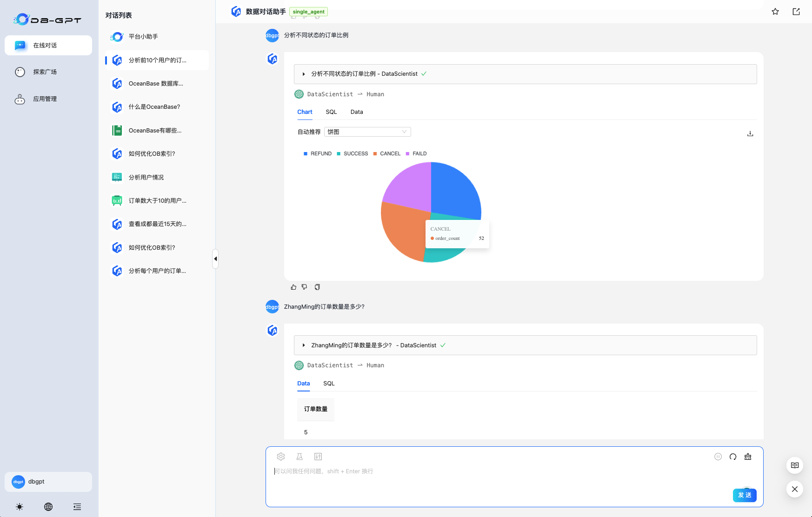Open 平台小助手 conversation

click(x=157, y=37)
